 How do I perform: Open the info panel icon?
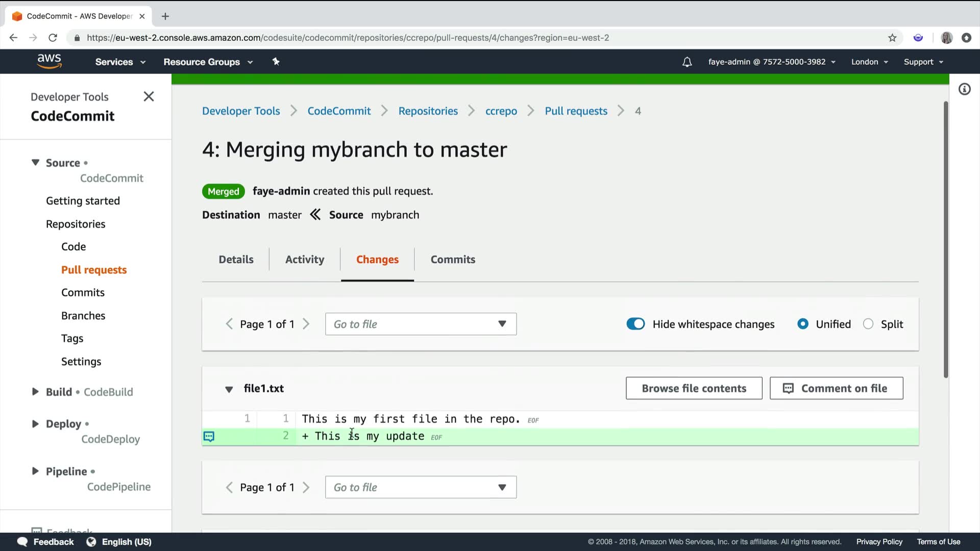click(x=964, y=90)
